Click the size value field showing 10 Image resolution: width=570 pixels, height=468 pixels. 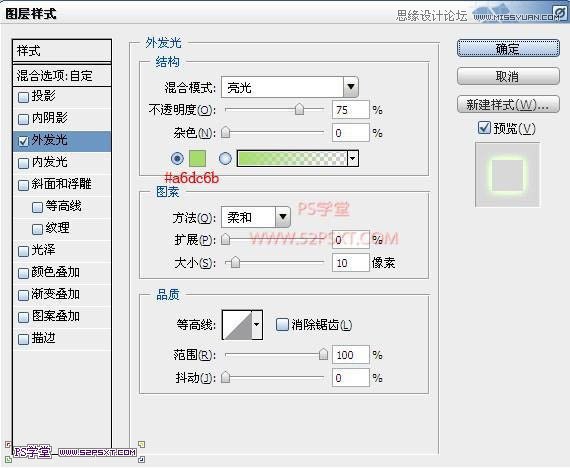351,263
